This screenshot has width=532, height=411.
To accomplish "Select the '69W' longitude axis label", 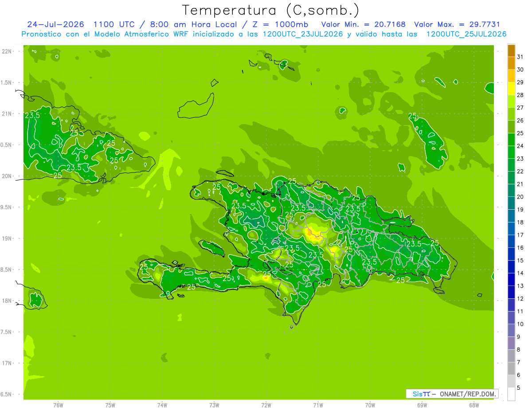I will pos(422,405).
